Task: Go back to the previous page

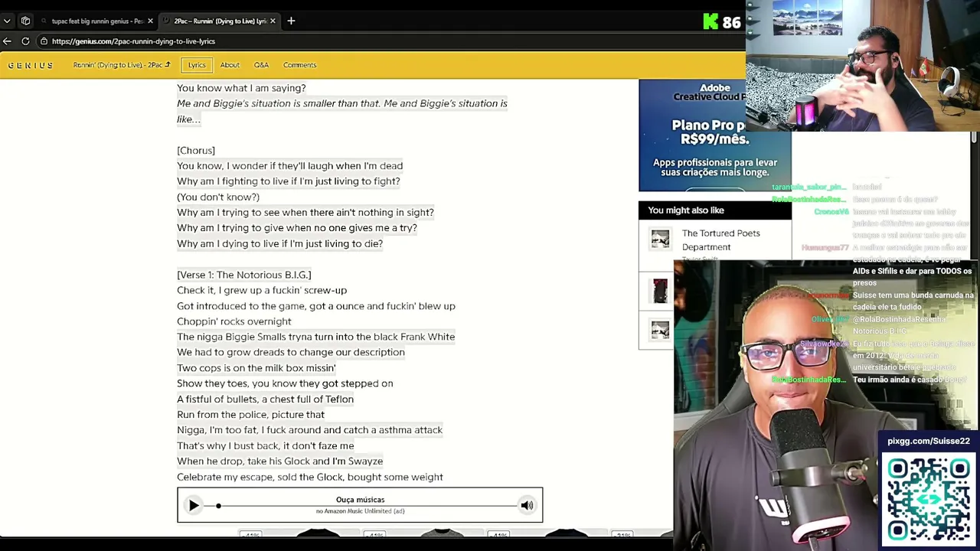Action: (x=8, y=41)
